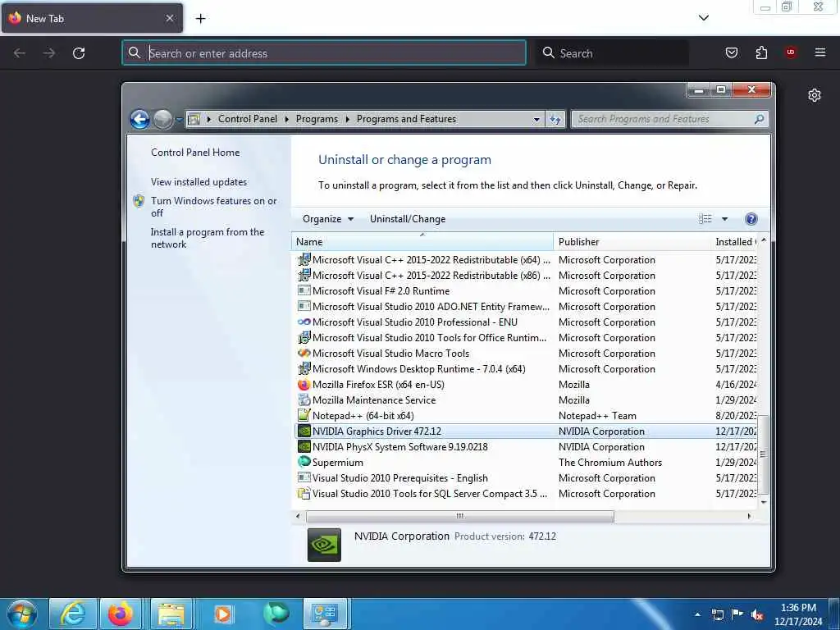The image size is (840, 630).
Task: Click the uBlock Origin toolbar icon
Action: pos(790,52)
